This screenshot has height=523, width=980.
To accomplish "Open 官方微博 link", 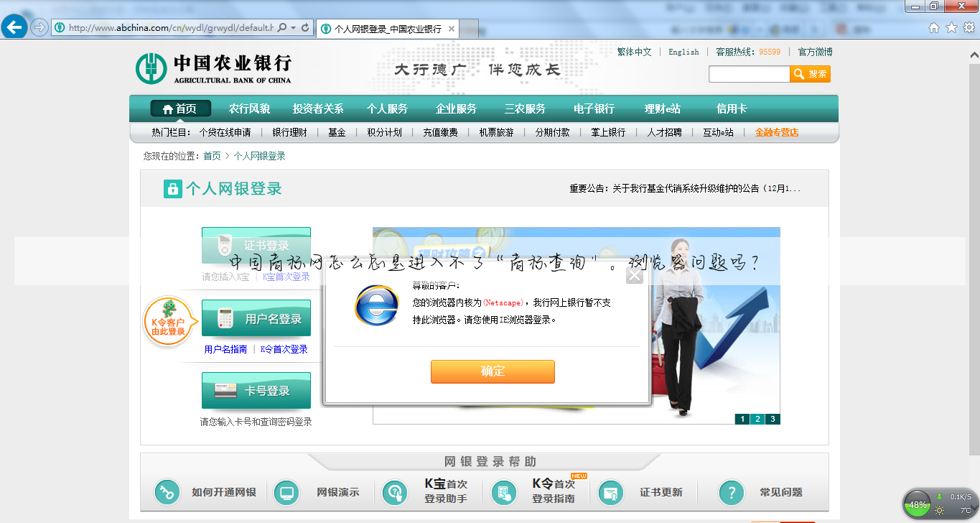I will click(x=815, y=52).
